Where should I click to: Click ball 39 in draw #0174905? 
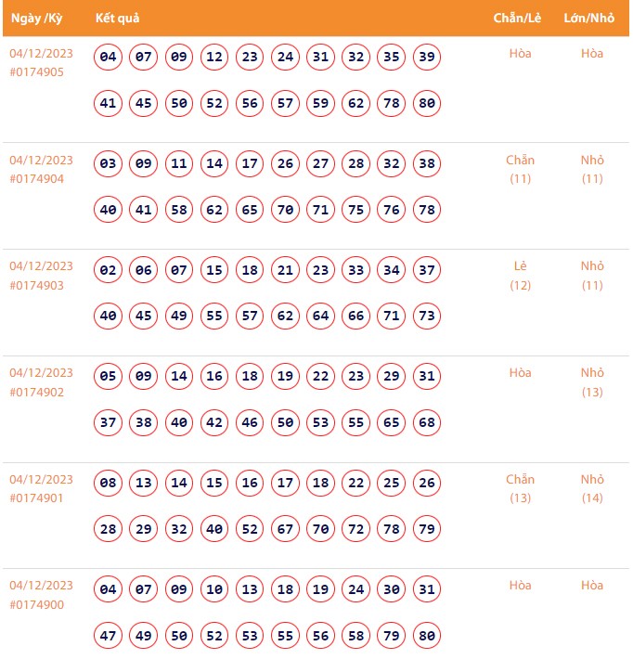tap(427, 58)
